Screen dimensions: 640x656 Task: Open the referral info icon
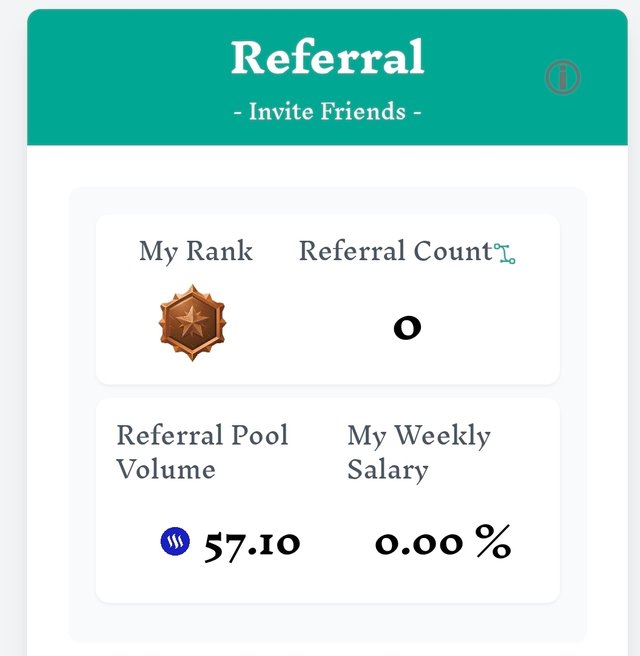[x=563, y=77]
